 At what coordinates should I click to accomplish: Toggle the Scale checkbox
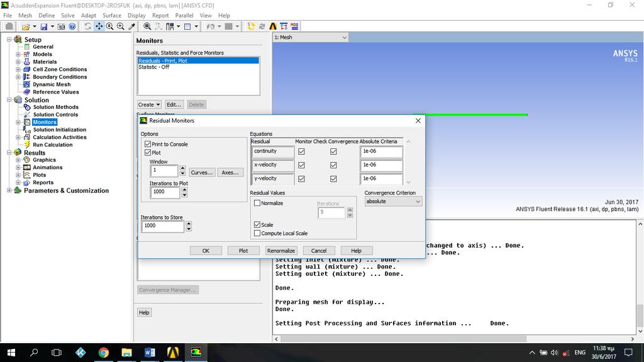[257, 224]
